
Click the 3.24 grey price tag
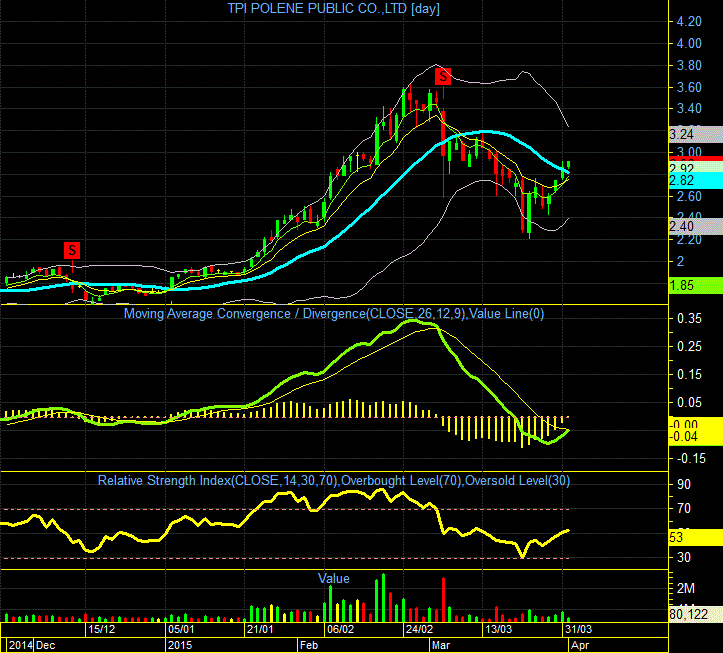pos(695,134)
